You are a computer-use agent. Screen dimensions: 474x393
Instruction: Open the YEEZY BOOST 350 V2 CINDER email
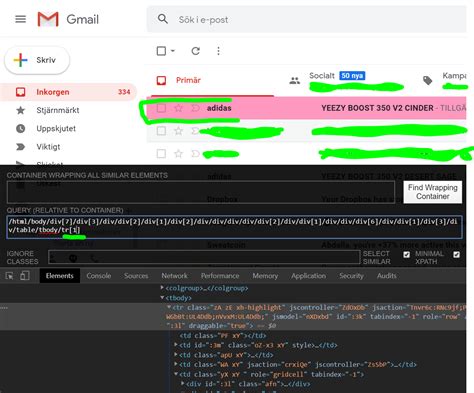[x=377, y=108]
